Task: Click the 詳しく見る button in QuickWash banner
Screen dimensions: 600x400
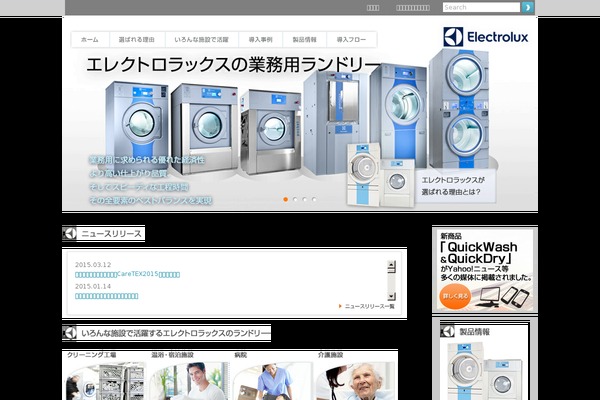Action: pos(456,297)
